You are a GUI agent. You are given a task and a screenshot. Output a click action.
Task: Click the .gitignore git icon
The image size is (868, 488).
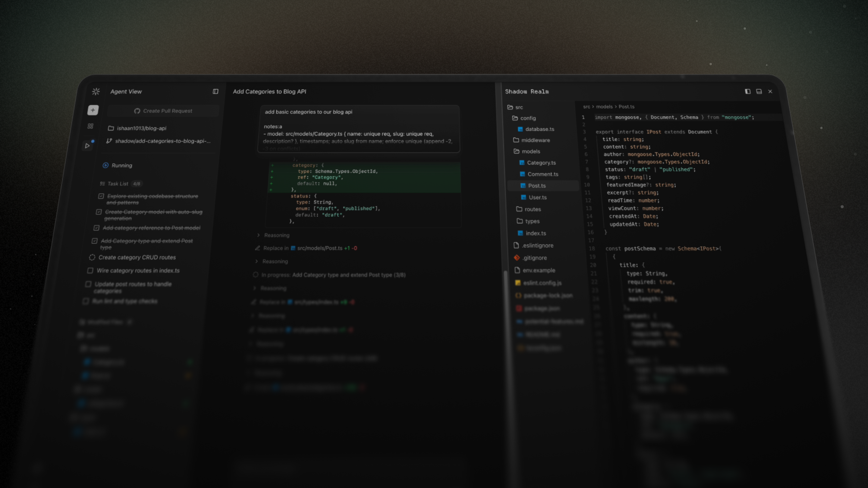point(517,258)
